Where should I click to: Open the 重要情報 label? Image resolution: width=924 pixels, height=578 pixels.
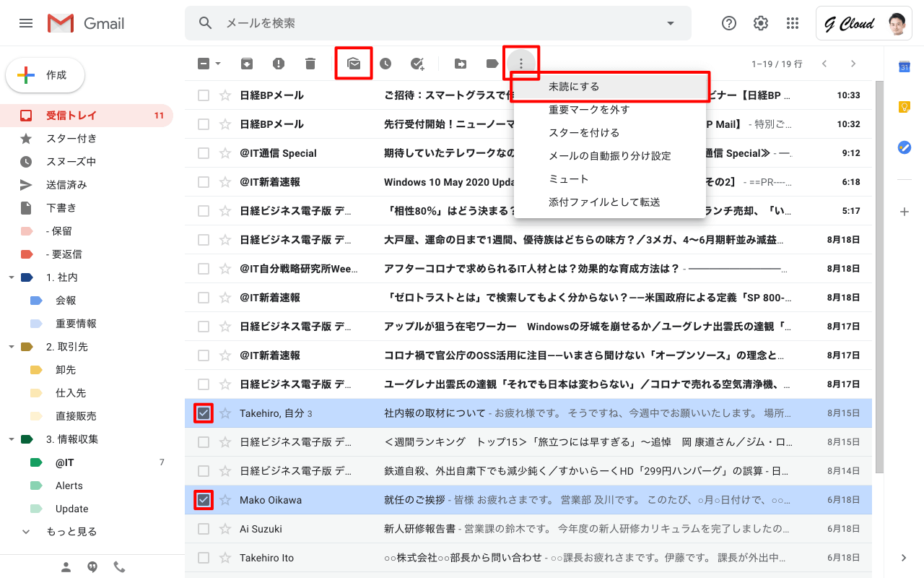tap(87, 324)
